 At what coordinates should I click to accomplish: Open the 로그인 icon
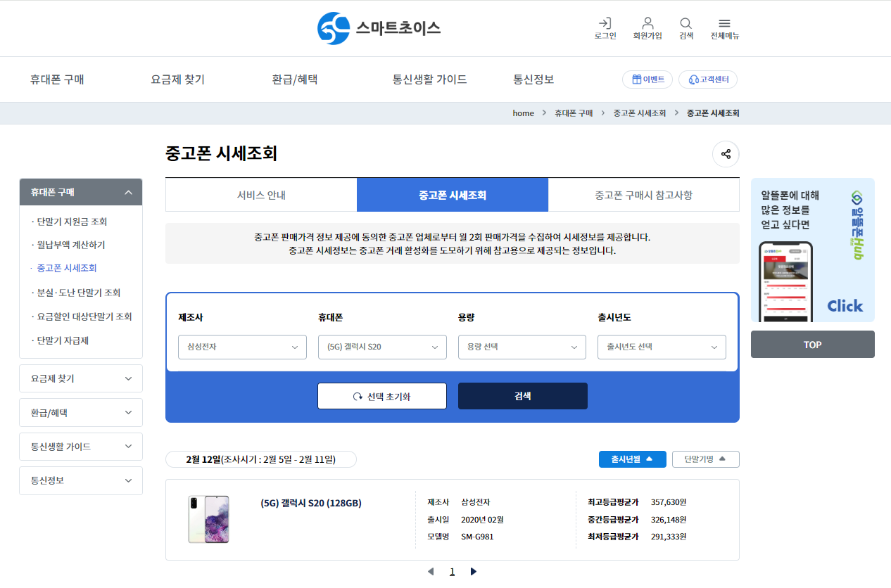click(x=605, y=28)
